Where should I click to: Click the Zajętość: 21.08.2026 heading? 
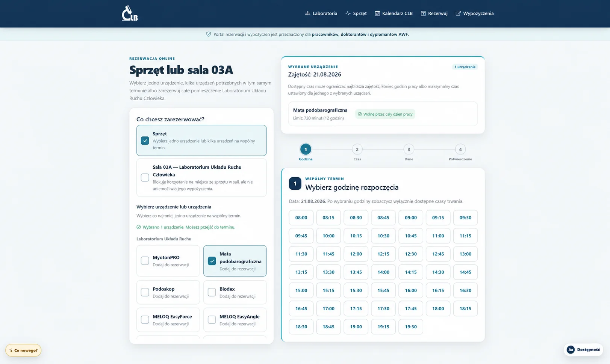click(315, 74)
